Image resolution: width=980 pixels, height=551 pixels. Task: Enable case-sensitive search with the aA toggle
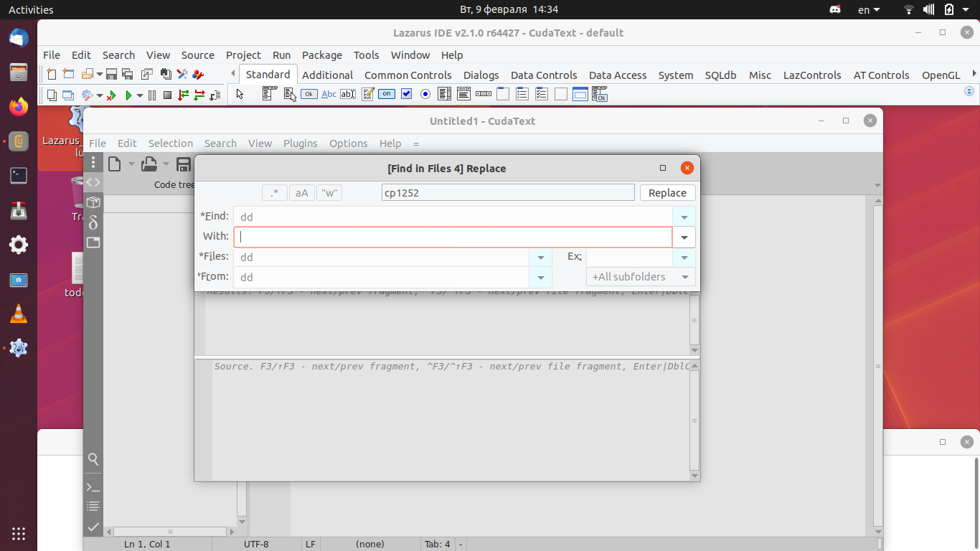(301, 192)
